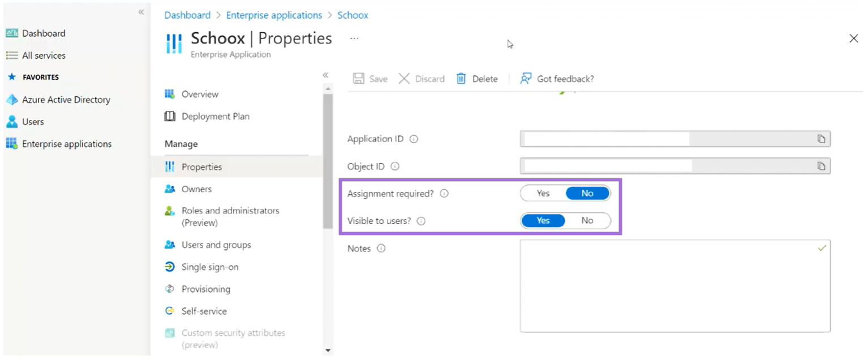
Task: Collapse the Schoox resource menu chevron
Action: click(x=325, y=75)
